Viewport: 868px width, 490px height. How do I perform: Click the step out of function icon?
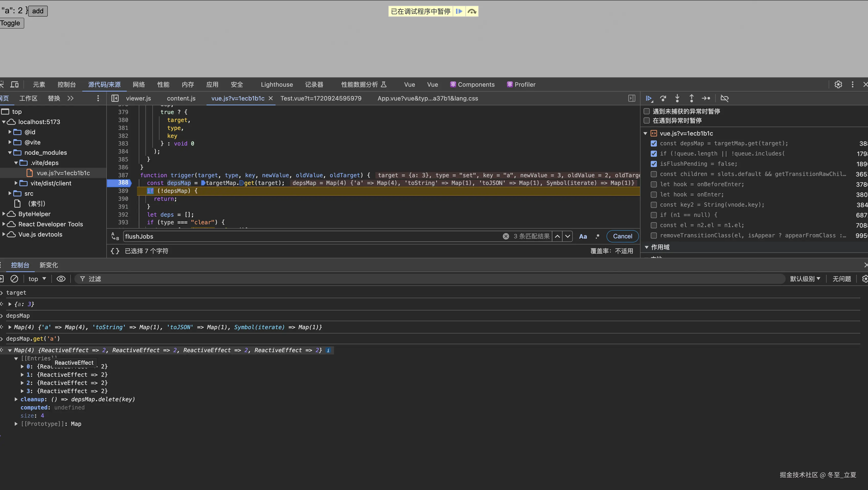pos(691,98)
